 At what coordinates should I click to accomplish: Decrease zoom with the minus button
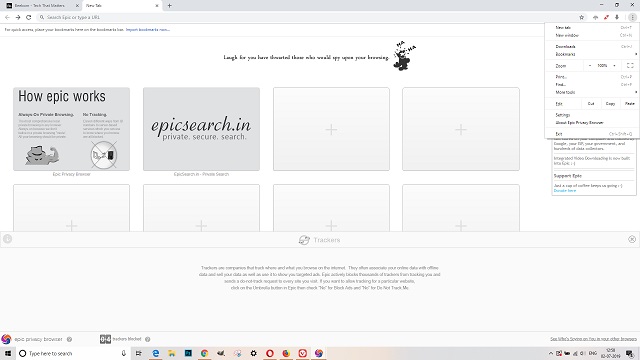click(590, 65)
